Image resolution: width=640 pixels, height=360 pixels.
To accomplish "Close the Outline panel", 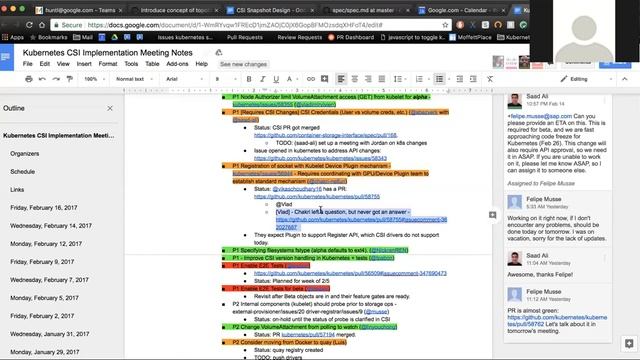I will pos(110,108).
